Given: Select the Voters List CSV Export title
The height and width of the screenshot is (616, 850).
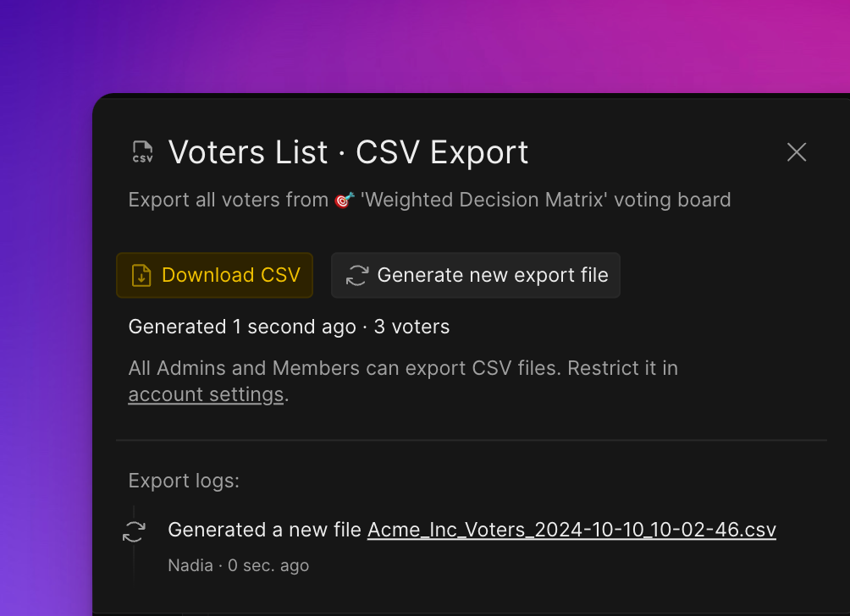Looking at the screenshot, I should point(348,152).
